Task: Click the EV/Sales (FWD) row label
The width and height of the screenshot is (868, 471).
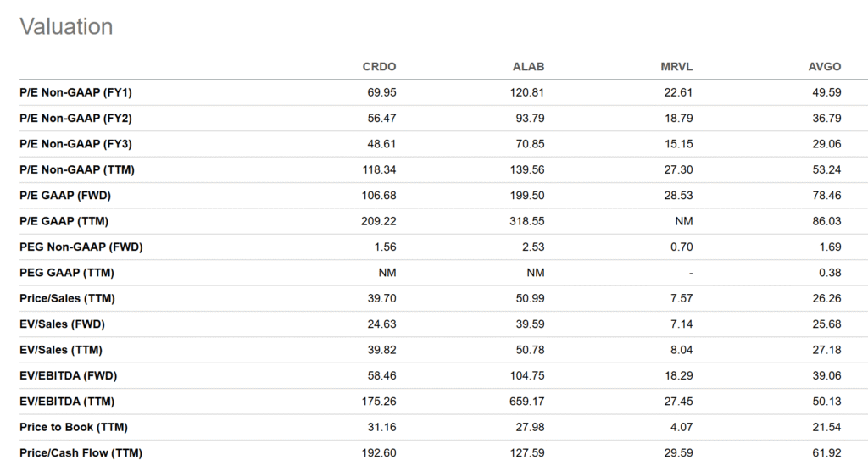Action: 63,324
